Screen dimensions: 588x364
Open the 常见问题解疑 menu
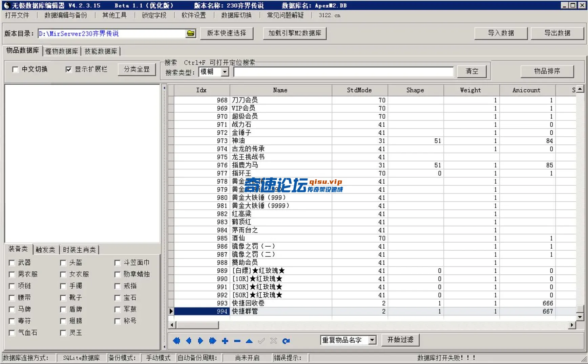click(x=285, y=15)
